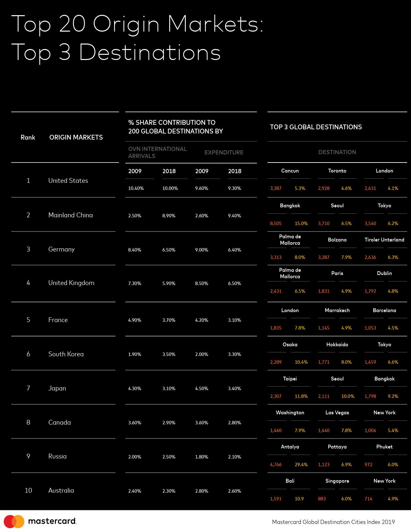Click the Hokkaido destination label
The image size is (411, 532).
click(337, 345)
